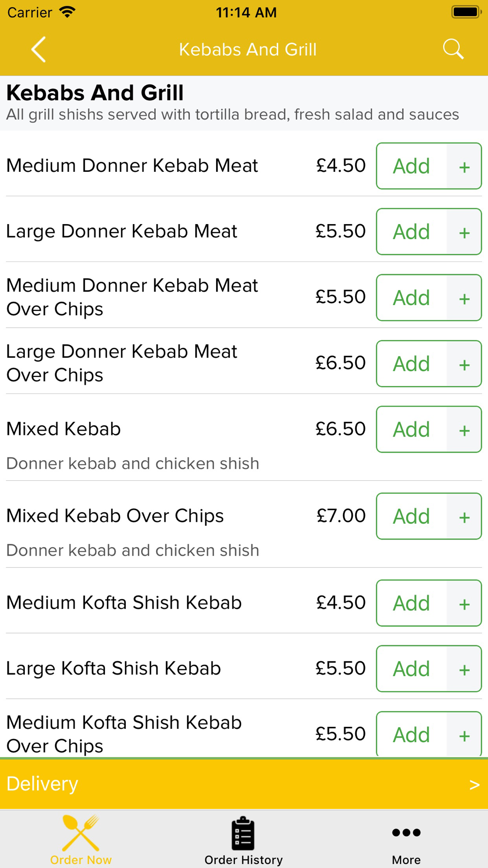Tap plus stepper for Large Donner Kebab Meat
Screen dimensions: 488x868
(464, 232)
